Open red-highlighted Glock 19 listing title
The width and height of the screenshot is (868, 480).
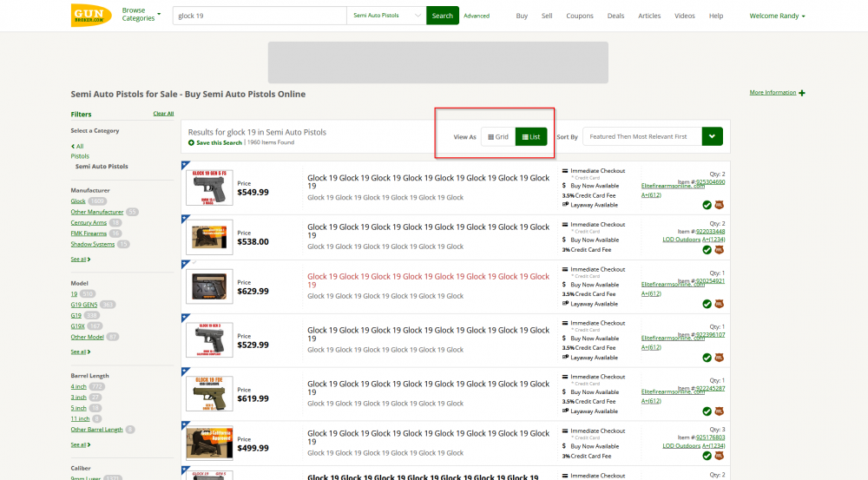click(429, 280)
